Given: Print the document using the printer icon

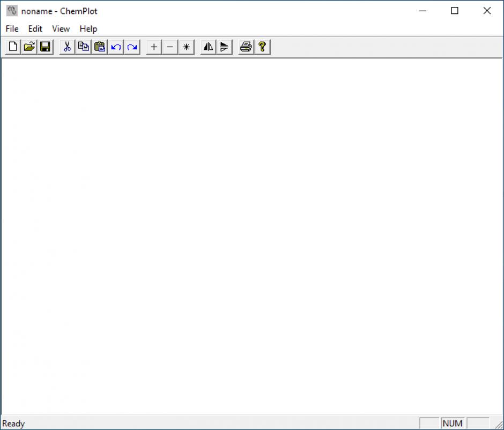Looking at the screenshot, I should pos(246,47).
